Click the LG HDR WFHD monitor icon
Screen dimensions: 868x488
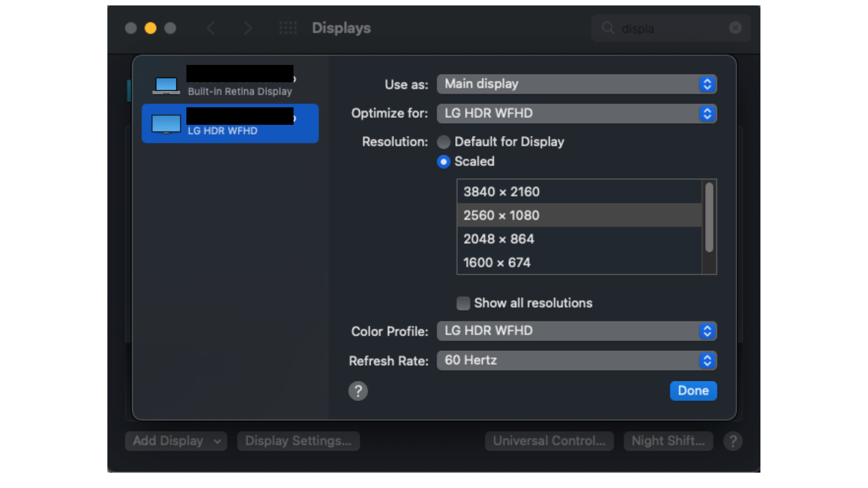(167, 122)
